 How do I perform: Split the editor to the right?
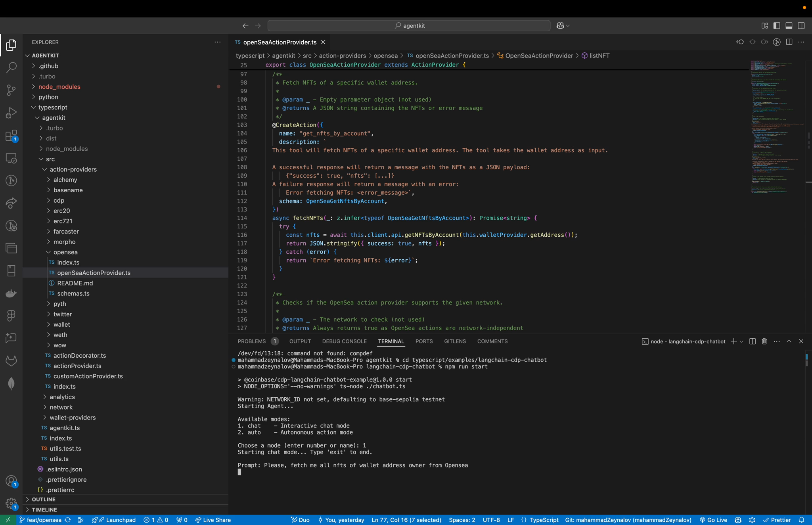point(789,42)
